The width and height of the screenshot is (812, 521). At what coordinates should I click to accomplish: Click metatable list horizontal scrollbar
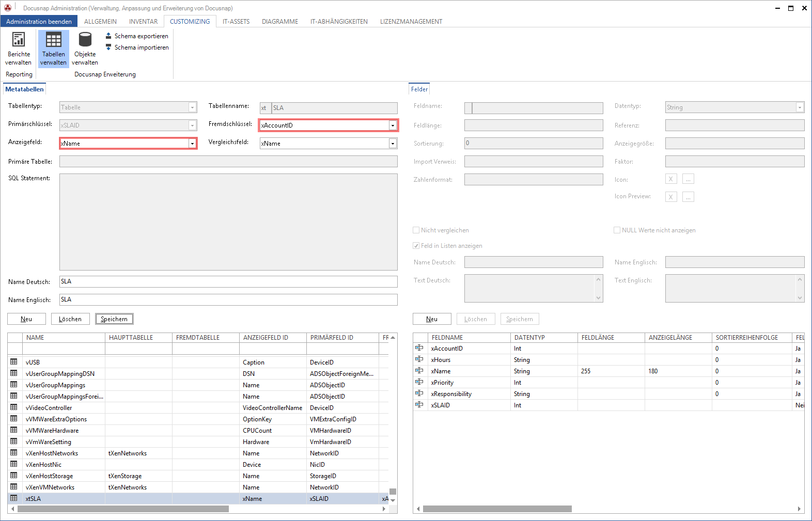tap(123, 509)
